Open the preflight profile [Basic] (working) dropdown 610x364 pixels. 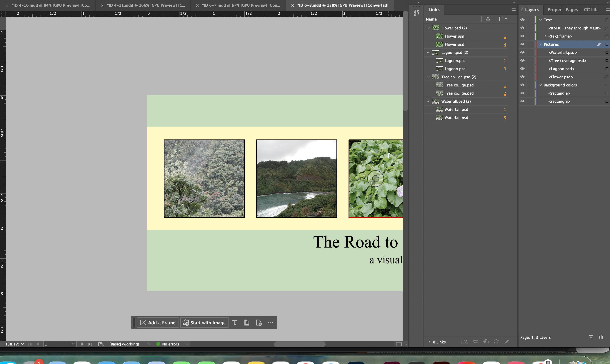(149, 344)
